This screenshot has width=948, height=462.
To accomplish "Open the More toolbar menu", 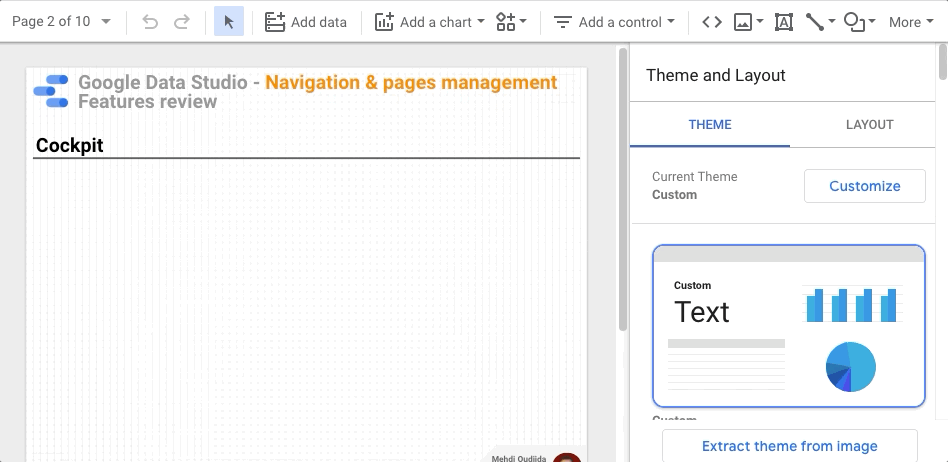I will click(x=912, y=22).
